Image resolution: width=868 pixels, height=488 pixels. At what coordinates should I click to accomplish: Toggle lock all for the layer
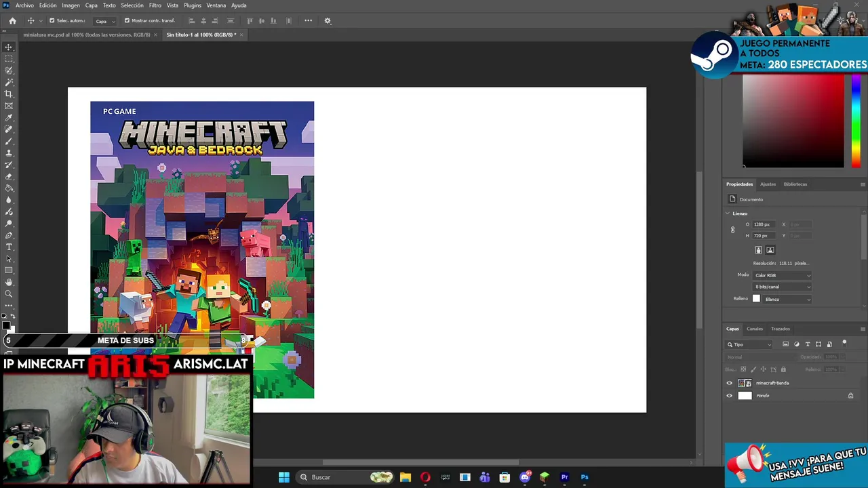(x=783, y=369)
